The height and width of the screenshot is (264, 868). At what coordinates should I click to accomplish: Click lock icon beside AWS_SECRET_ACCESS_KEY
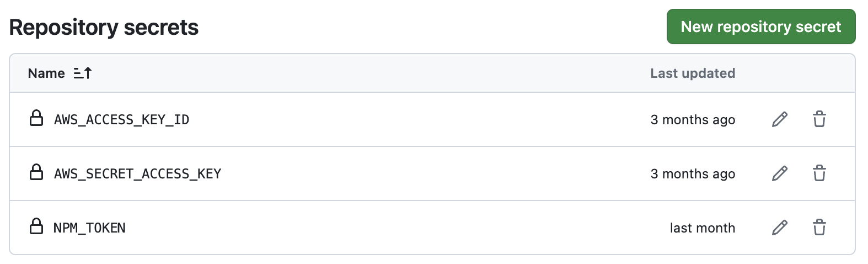pyautogui.click(x=36, y=173)
